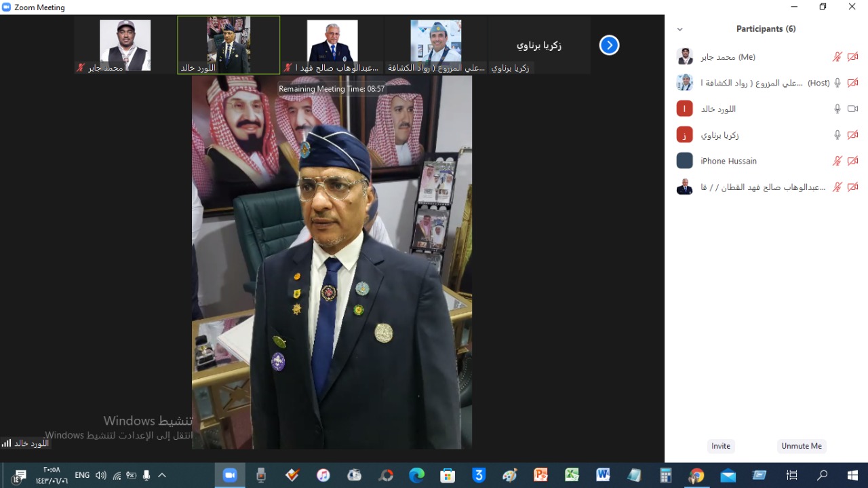Open the Zoom app in the taskbar
This screenshot has width=868, height=488.
(x=230, y=475)
